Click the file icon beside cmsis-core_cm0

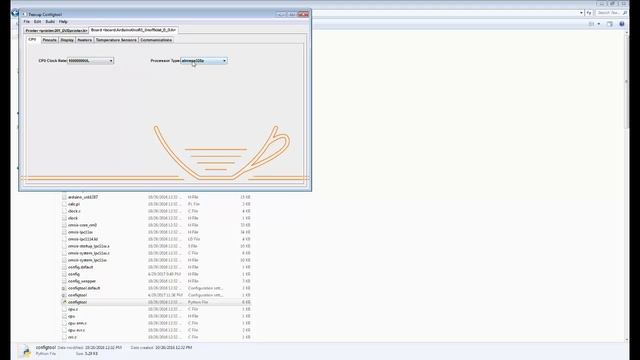point(64,225)
